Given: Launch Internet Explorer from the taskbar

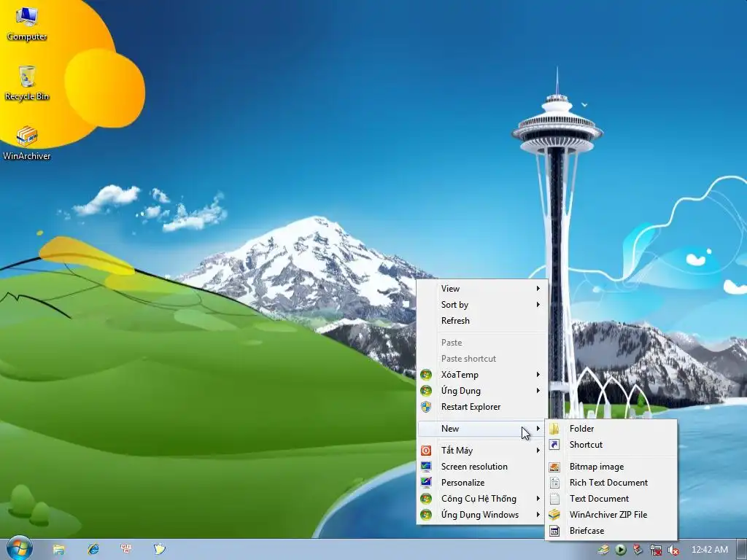Looking at the screenshot, I should (93, 550).
